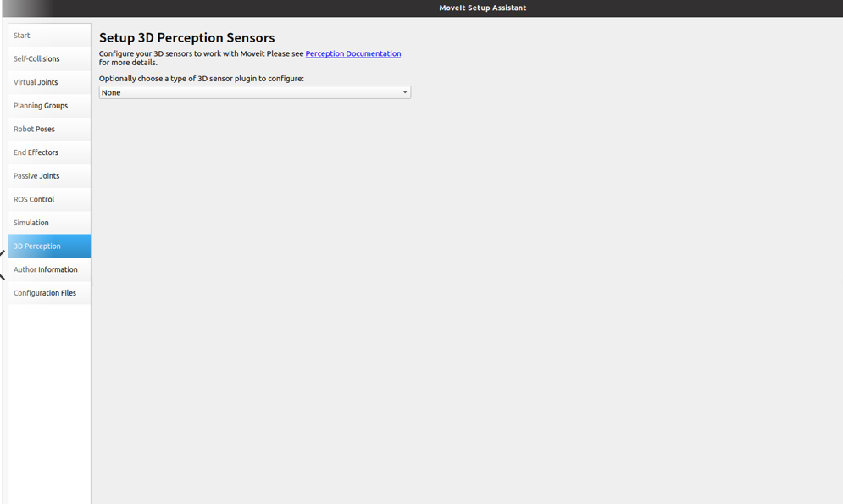Open the Planning Groups section
This screenshot has height=504, width=843.
click(x=48, y=105)
